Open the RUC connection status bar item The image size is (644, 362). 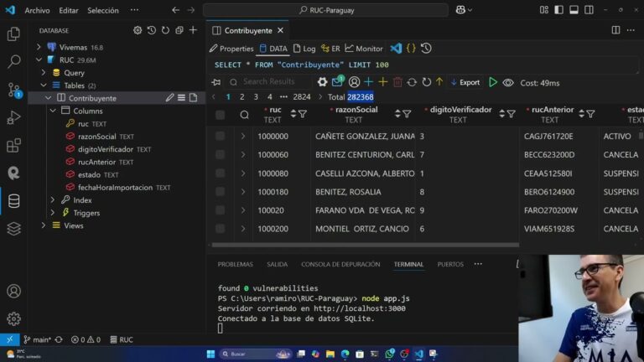click(122, 339)
